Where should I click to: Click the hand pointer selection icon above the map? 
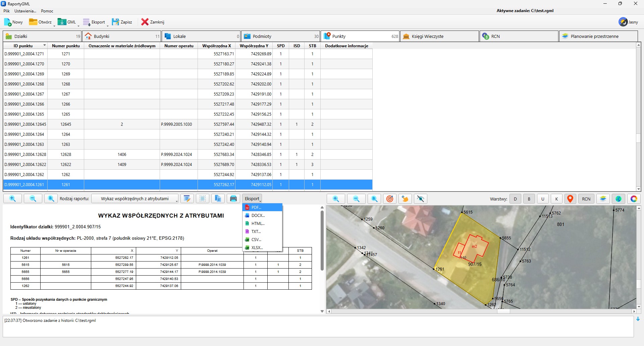405,199
